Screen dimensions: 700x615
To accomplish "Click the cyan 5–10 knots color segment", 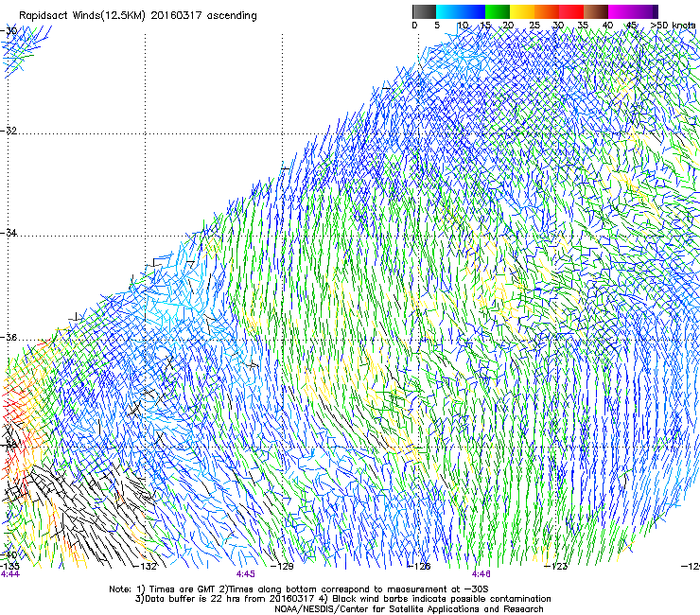I will tap(448, 11).
